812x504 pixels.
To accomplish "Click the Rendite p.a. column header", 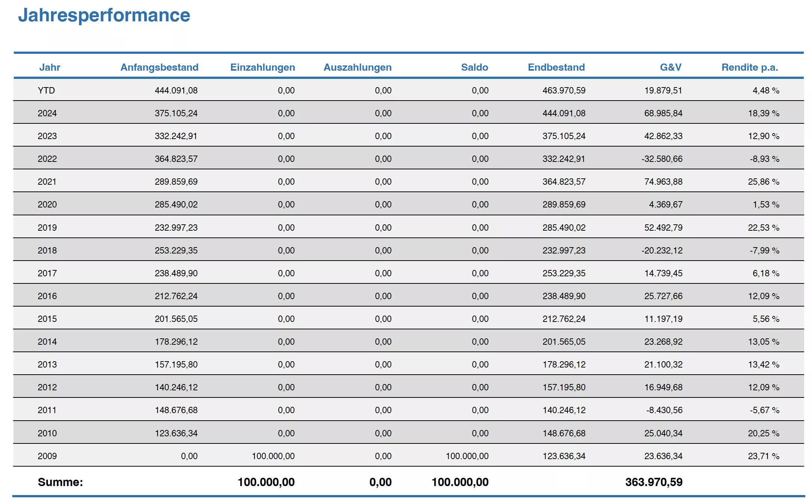I will tap(750, 67).
